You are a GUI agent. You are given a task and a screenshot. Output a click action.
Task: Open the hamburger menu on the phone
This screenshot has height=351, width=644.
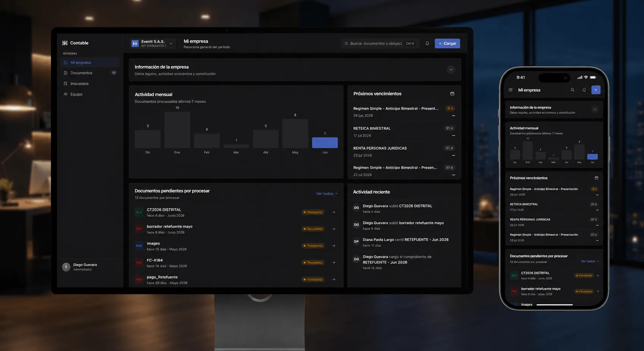[510, 90]
